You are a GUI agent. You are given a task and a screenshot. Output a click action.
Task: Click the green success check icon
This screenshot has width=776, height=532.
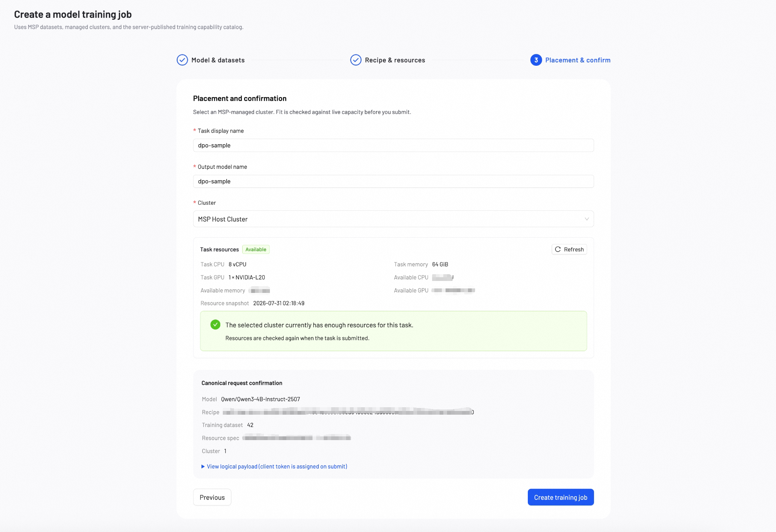[215, 325]
